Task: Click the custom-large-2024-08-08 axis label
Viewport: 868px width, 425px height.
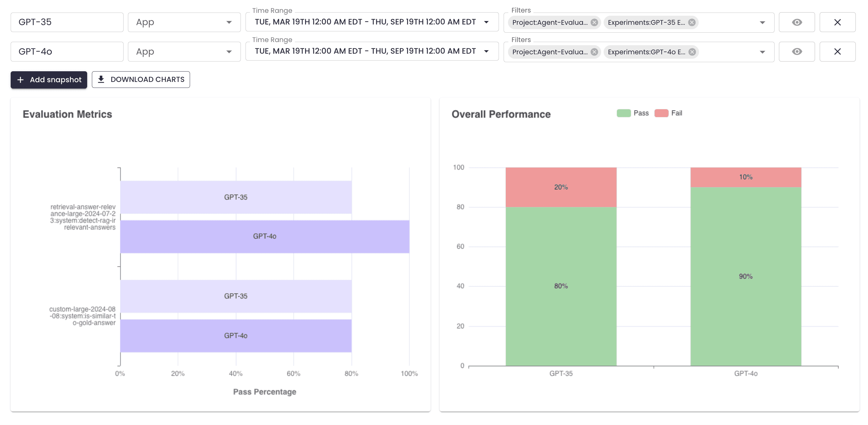Action: click(x=82, y=316)
